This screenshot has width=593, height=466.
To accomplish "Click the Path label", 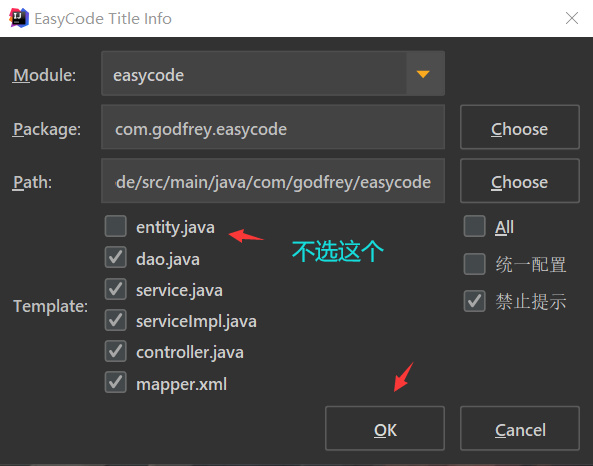I will click(33, 182).
